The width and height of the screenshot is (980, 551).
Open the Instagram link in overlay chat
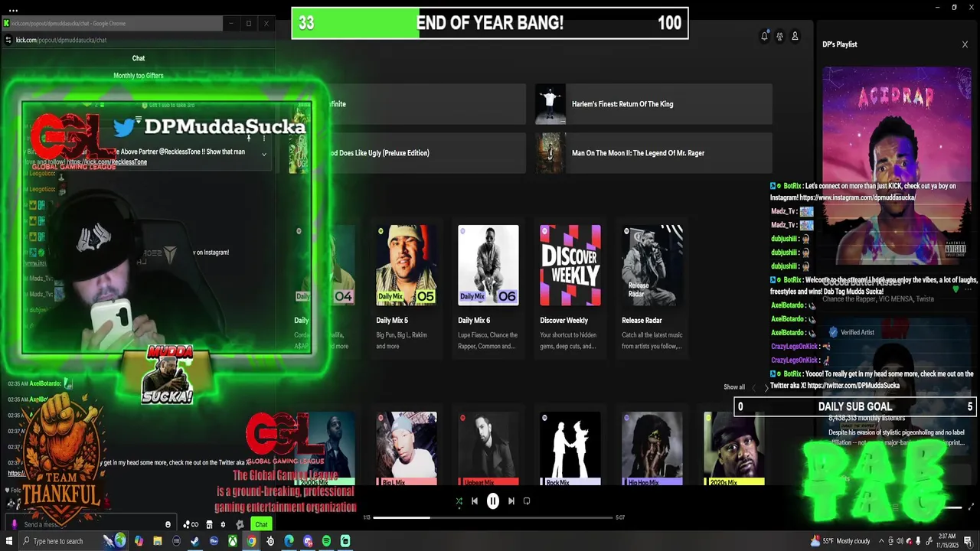pyautogui.click(x=859, y=197)
